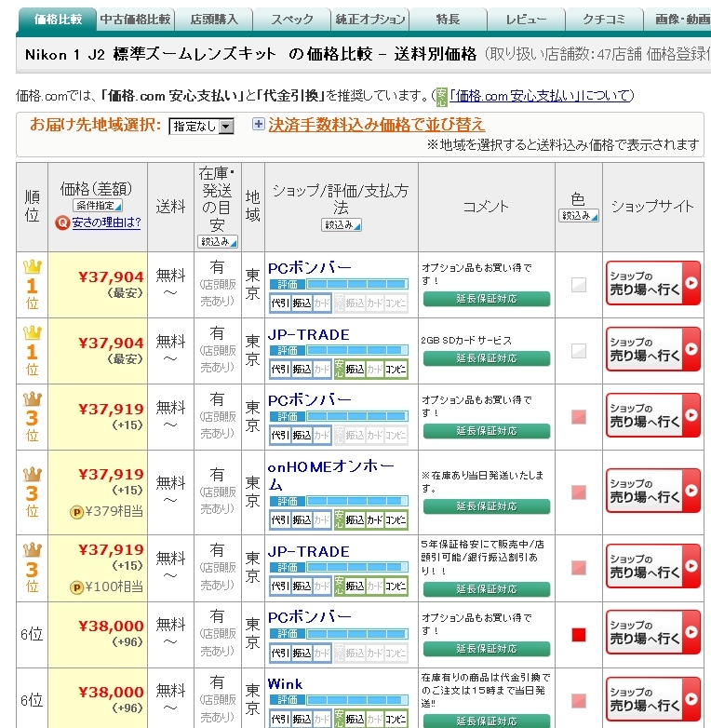Click pink swatch in Wink row

pos(578,701)
